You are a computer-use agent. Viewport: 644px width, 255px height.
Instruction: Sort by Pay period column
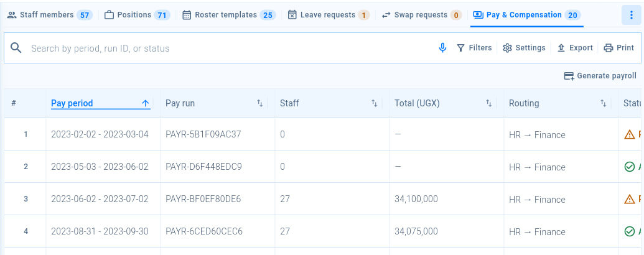pos(101,103)
